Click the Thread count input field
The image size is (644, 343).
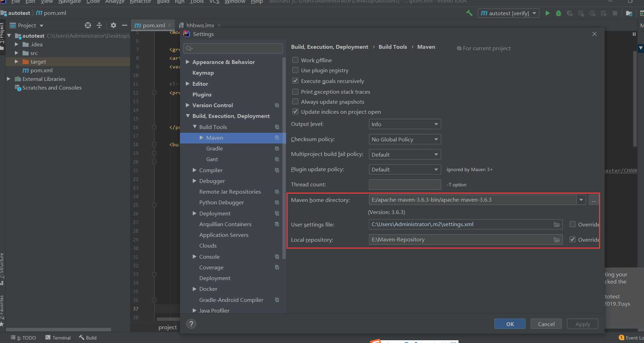405,185
